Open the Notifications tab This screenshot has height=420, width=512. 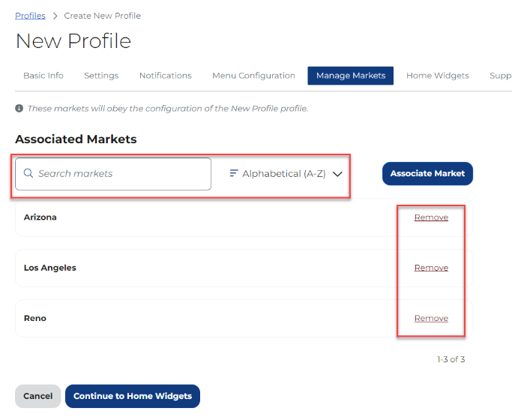point(165,76)
